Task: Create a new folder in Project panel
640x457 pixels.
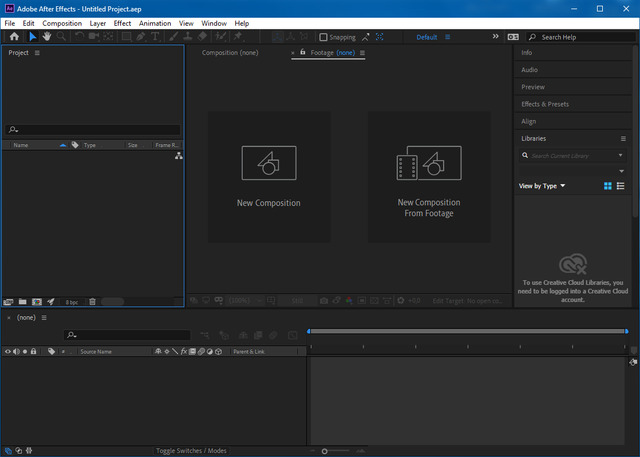Action: [23, 301]
